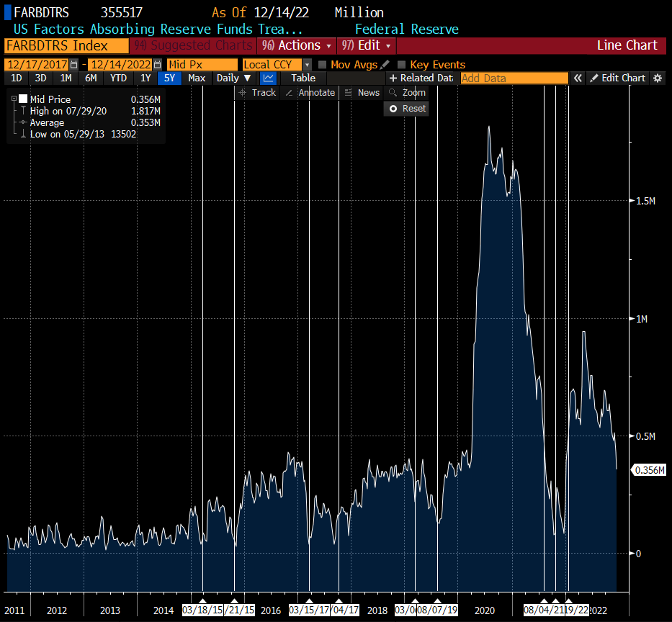Click the Add Data input field
This screenshot has height=622, width=672.
coord(514,78)
